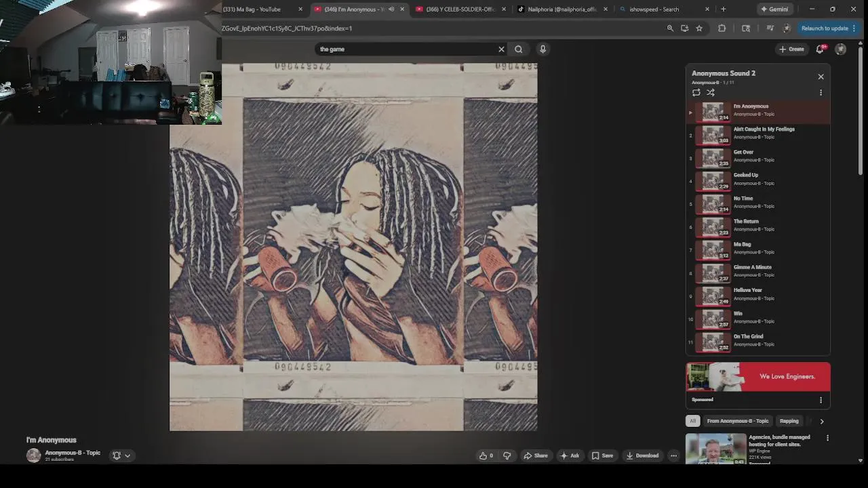868x488 pixels.
Task: Switch to 'Y CELEB-SOLDIER' browser tab
Action: [461, 9]
